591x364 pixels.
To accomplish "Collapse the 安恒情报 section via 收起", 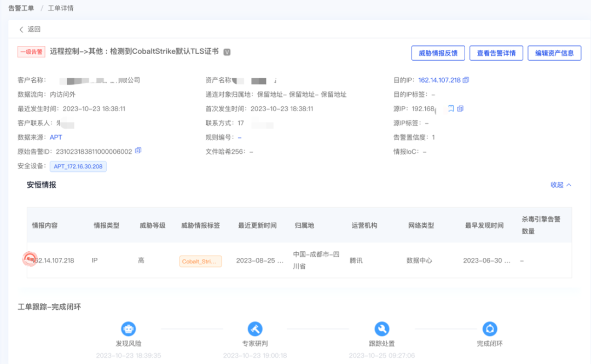I will tap(561, 185).
